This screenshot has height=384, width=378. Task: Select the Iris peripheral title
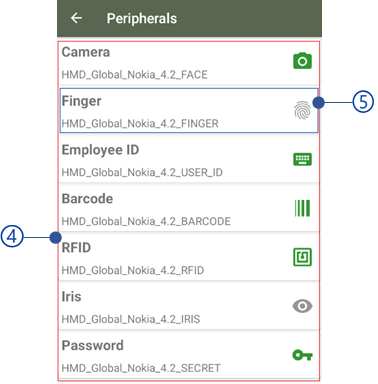71,297
